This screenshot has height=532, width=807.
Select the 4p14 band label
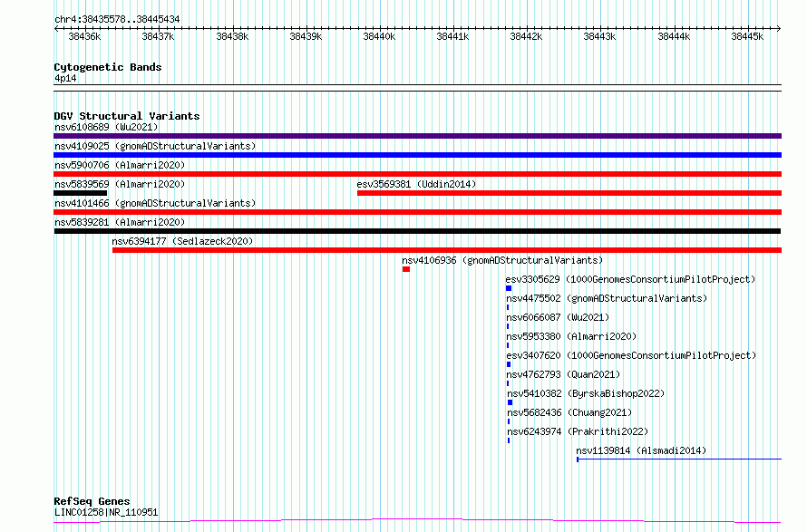[x=65, y=78]
